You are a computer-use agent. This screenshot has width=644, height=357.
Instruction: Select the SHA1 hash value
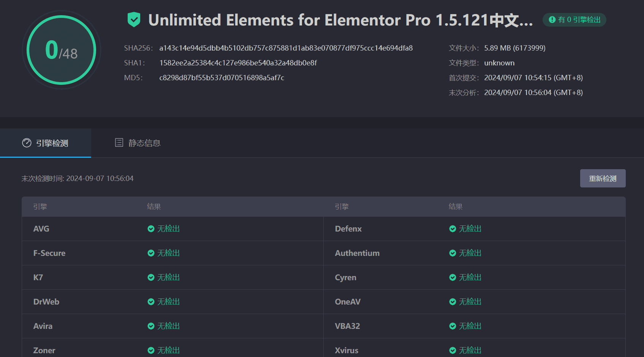[x=238, y=63]
